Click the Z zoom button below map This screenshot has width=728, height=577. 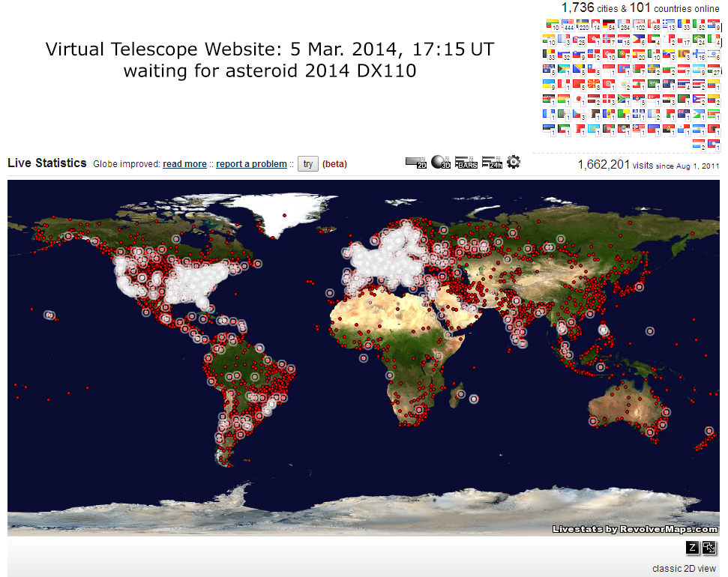pyautogui.click(x=692, y=548)
